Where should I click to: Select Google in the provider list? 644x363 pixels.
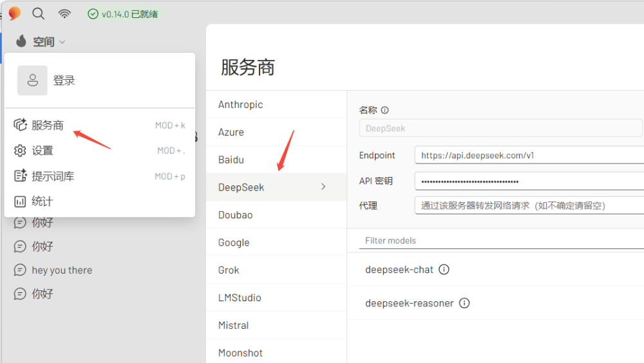(234, 243)
